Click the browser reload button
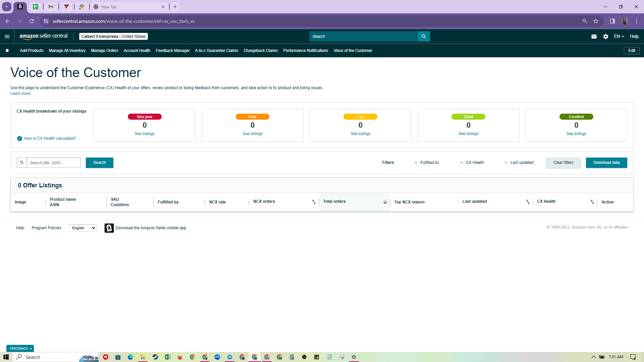 pyautogui.click(x=32, y=21)
